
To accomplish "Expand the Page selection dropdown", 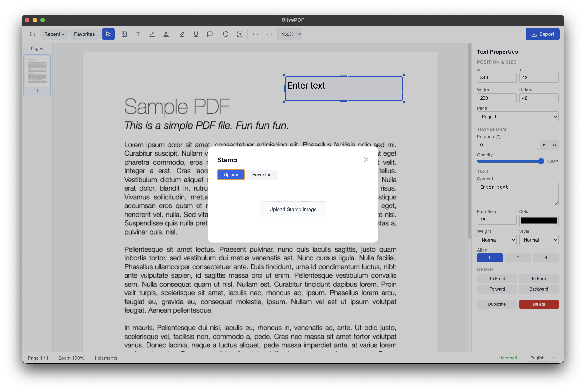I will tap(517, 117).
